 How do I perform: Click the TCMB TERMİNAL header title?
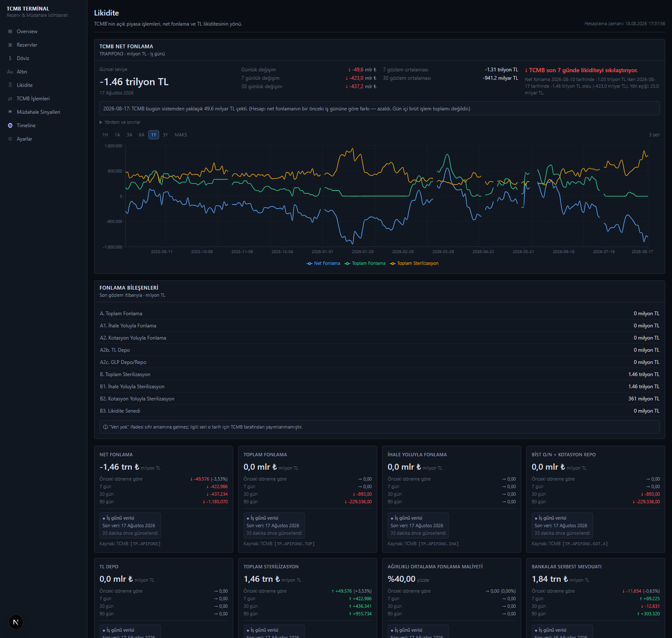click(x=28, y=8)
